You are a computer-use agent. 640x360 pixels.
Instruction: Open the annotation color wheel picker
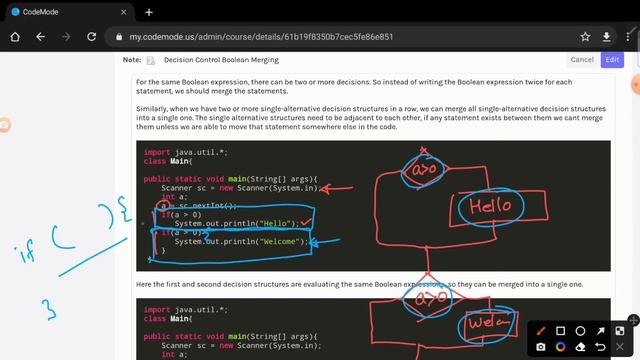coord(560,347)
